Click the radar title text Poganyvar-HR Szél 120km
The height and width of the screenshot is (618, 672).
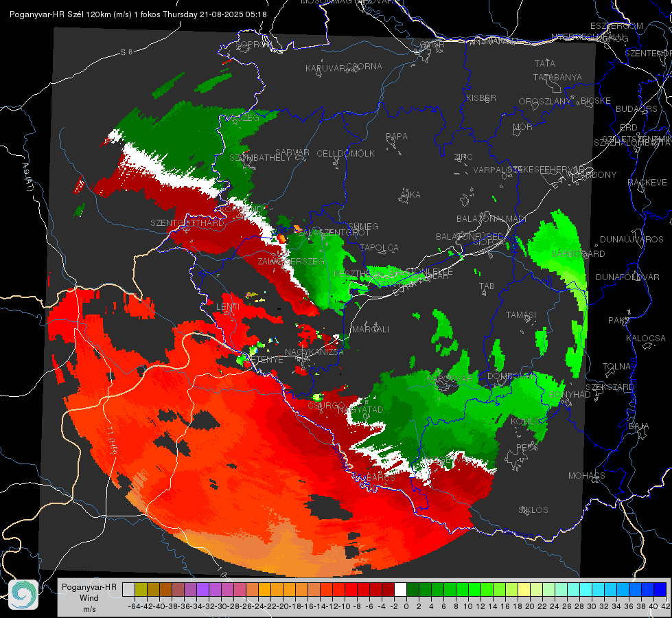pos(60,14)
